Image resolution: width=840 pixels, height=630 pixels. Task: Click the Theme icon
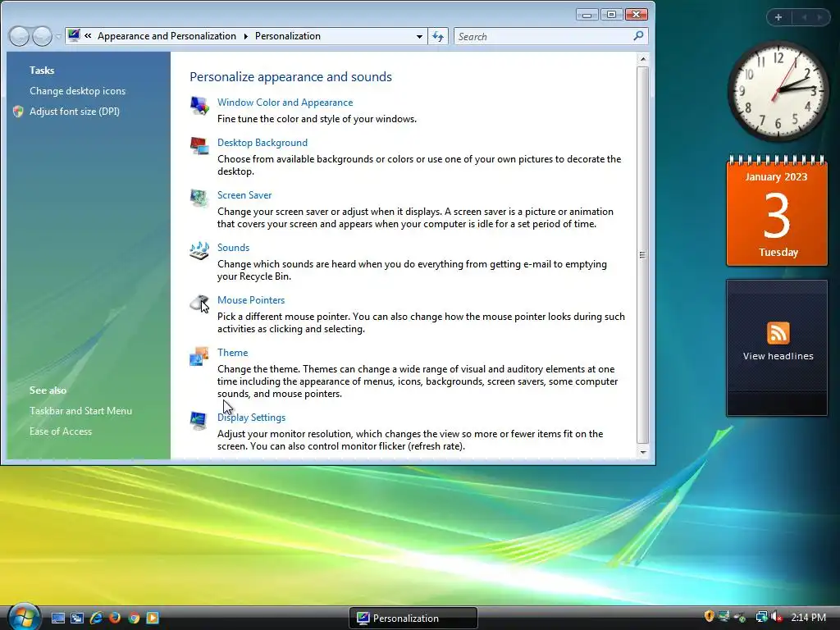(199, 356)
